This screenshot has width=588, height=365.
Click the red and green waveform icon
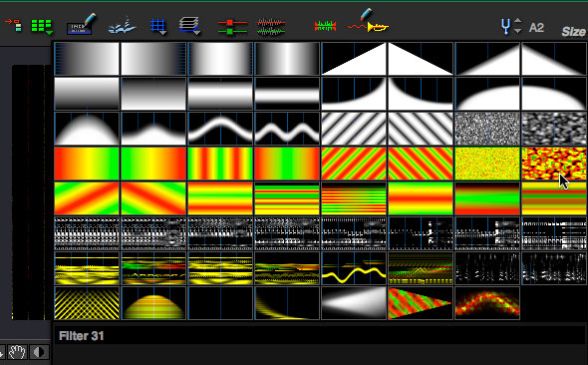pyautogui.click(x=271, y=27)
